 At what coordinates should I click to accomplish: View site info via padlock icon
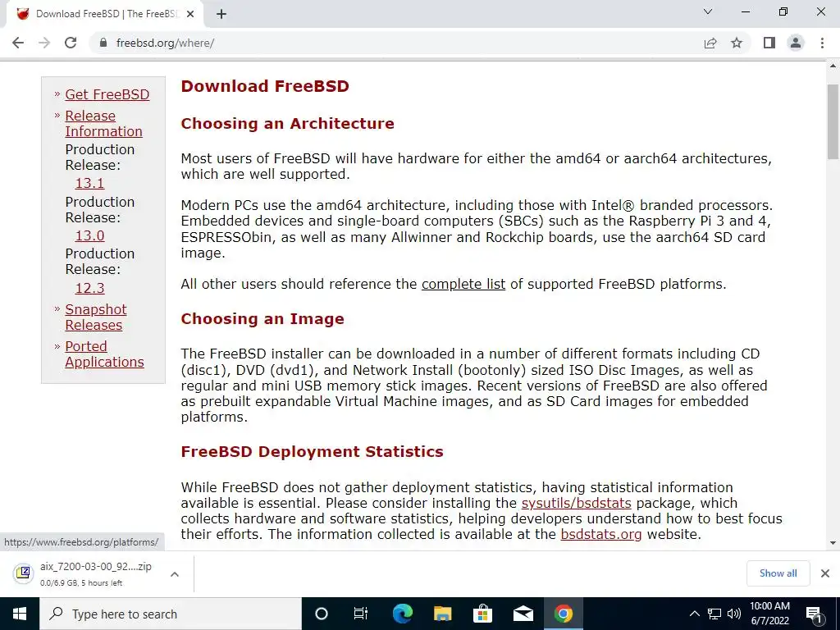pos(103,43)
